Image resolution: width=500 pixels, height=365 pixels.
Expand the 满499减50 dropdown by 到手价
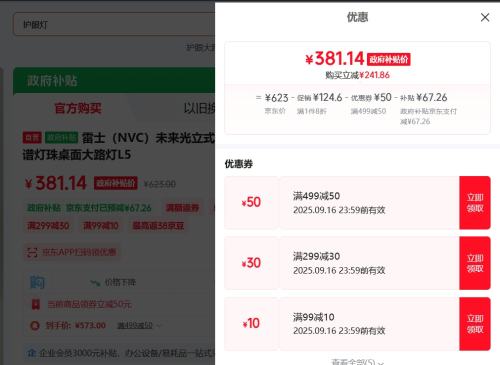click(138, 325)
